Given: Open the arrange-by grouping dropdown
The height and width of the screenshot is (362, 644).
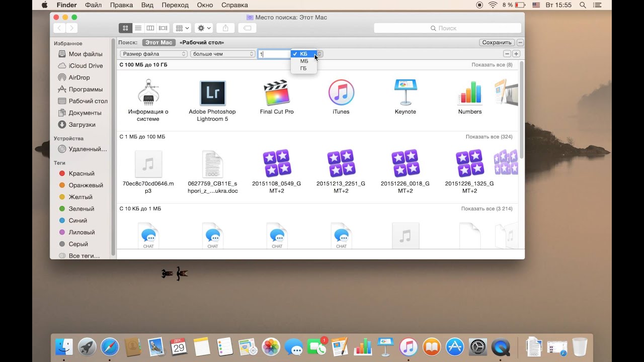Looking at the screenshot, I should (x=182, y=28).
